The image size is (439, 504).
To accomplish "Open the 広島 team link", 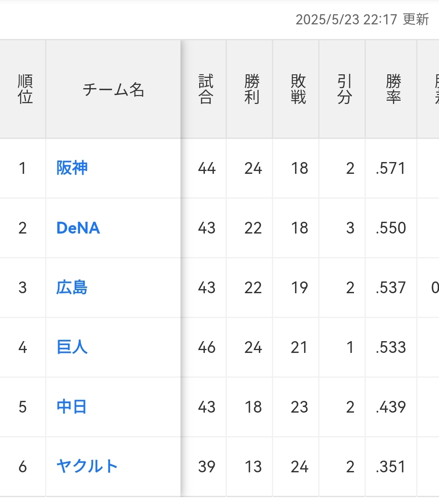I will point(72,288).
